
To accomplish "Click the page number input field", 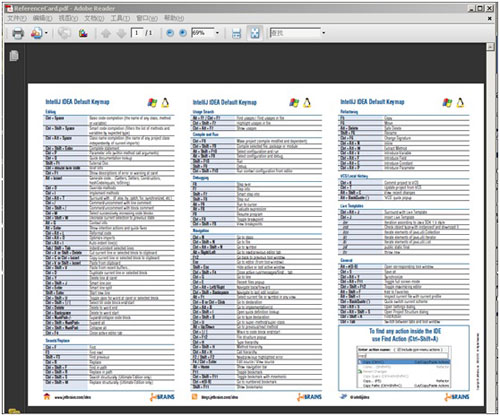I will coord(137,33).
